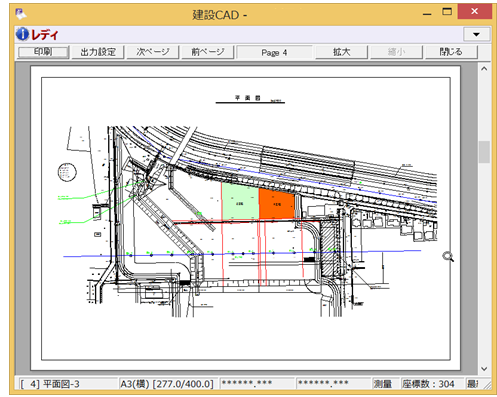Viewport: 497px width, 397px height.
Task: Click the Page 4 indicator
Action: click(274, 52)
